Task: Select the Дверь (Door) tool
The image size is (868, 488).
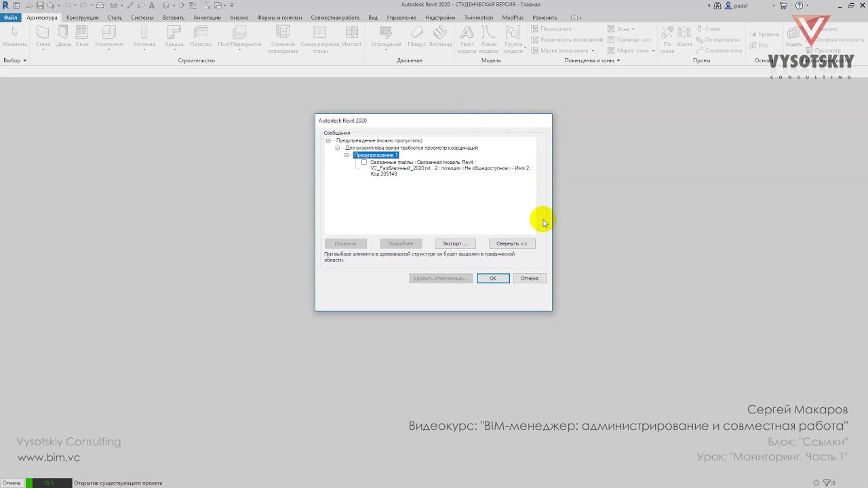Action: pos(64,37)
